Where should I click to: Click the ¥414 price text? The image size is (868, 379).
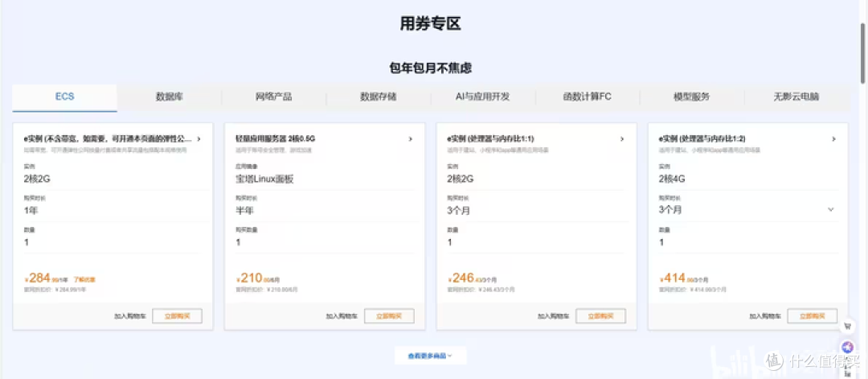point(684,278)
